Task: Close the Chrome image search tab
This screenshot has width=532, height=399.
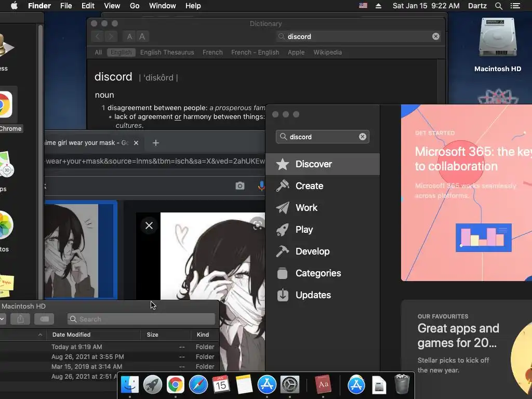Action: pos(136,143)
